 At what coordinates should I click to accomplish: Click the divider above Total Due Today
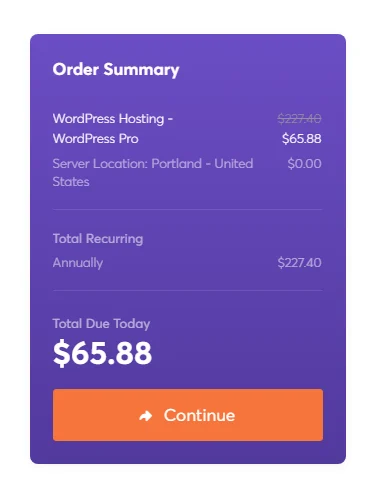pyautogui.click(x=188, y=290)
